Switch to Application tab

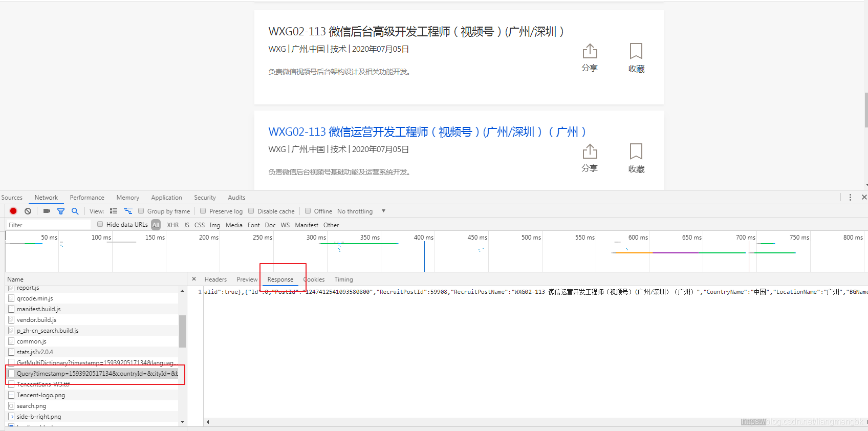(x=166, y=198)
